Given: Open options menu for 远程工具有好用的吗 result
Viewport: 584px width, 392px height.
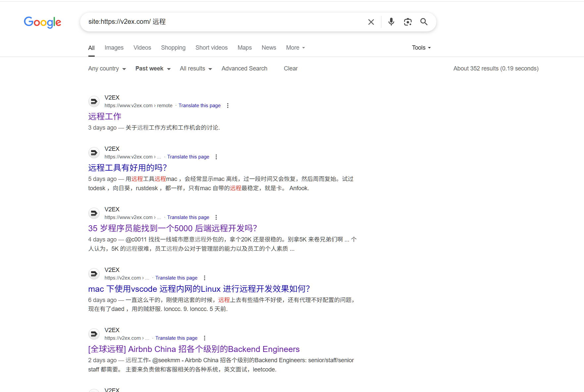Looking at the screenshot, I should click(216, 157).
